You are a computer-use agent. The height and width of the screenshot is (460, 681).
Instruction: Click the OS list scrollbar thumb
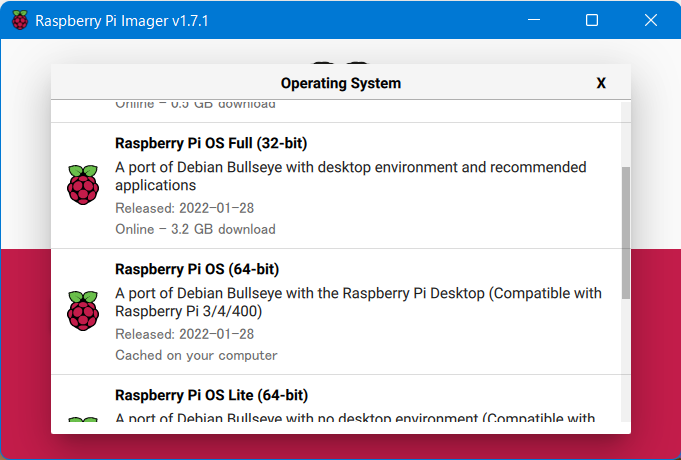[626, 232]
